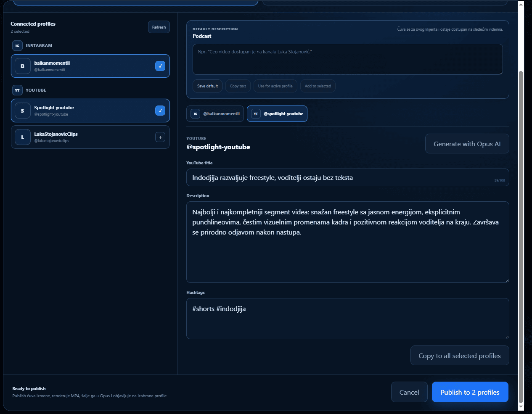The image size is (532, 414).
Task: Click the Hashtags input field
Action: [348, 319]
